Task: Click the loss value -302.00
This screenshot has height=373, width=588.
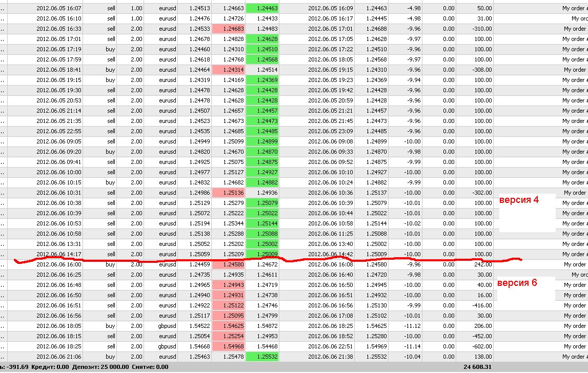Action: point(482,193)
